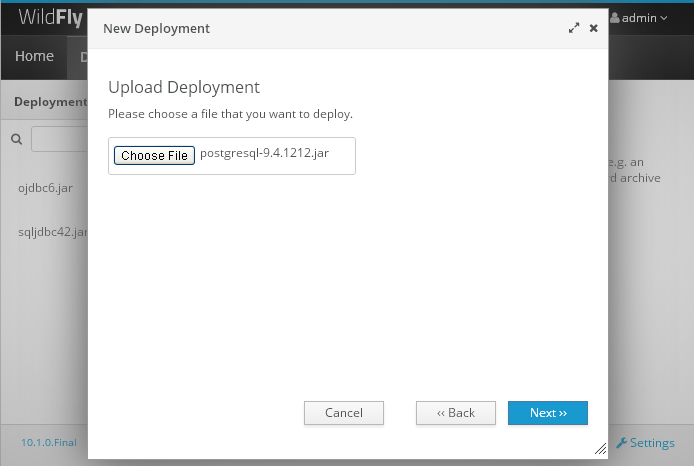The width and height of the screenshot is (694, 466).
Task: Go back with the Back button
Action: (455, 413)
